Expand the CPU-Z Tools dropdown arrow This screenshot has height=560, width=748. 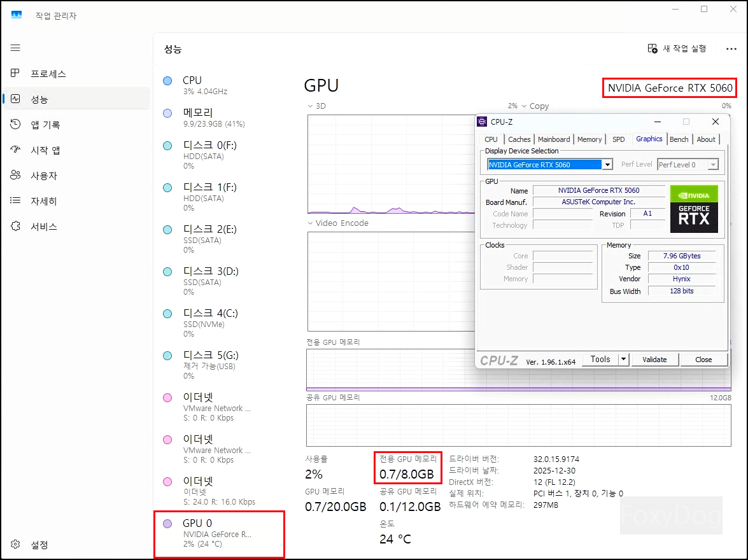coord(623,359)
